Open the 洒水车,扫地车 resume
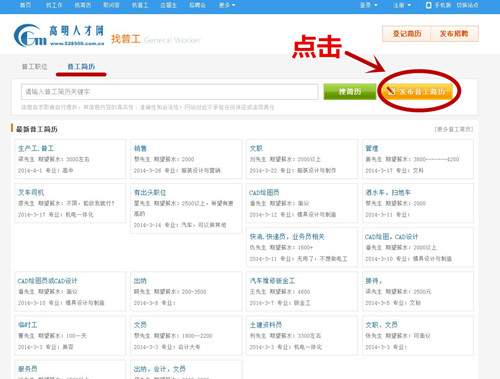 pyautogui.click(x=388, y=193)
